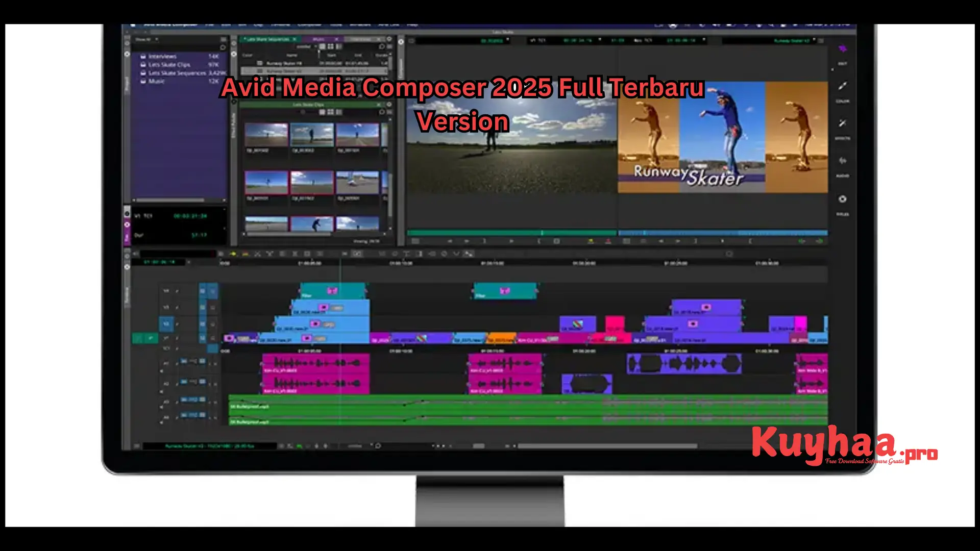The height and width of the screenshot is (551, 980).
Task: Select the Overwrite red arrow tool in timeline toolbar
Action: click(245, 254)
